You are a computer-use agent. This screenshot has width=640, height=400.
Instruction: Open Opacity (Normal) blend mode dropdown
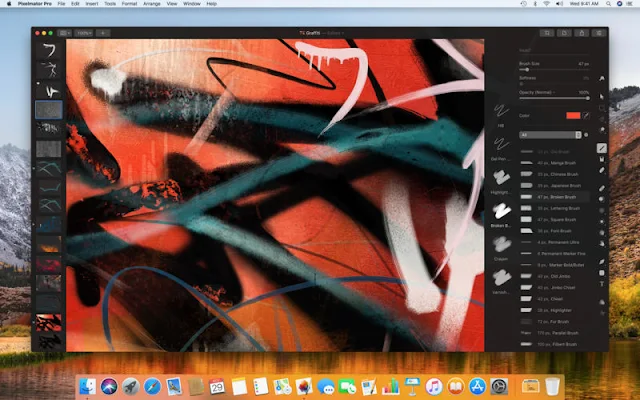[537, 92]
